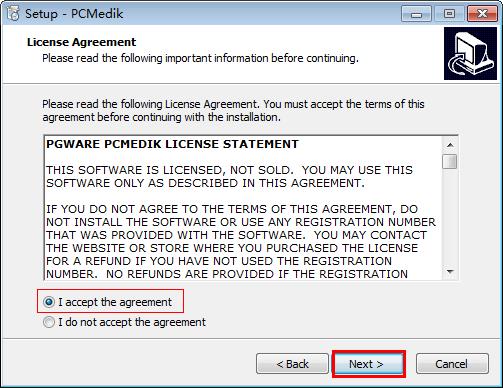Viewport: 503px width, 388px height.
Task: Return to previous step with Back button
Action: (292, 364)
